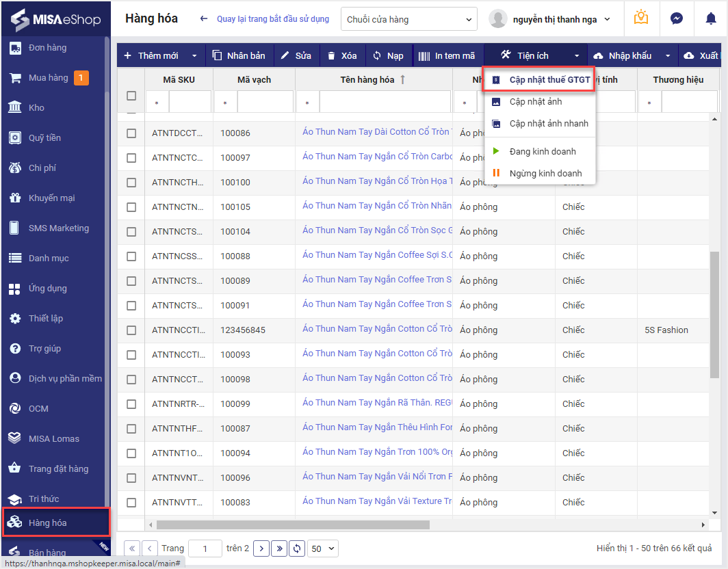Open the Chuỗi cửa hàng store dropdown
The height and width of the screenshot is (569, 728).
408,19
